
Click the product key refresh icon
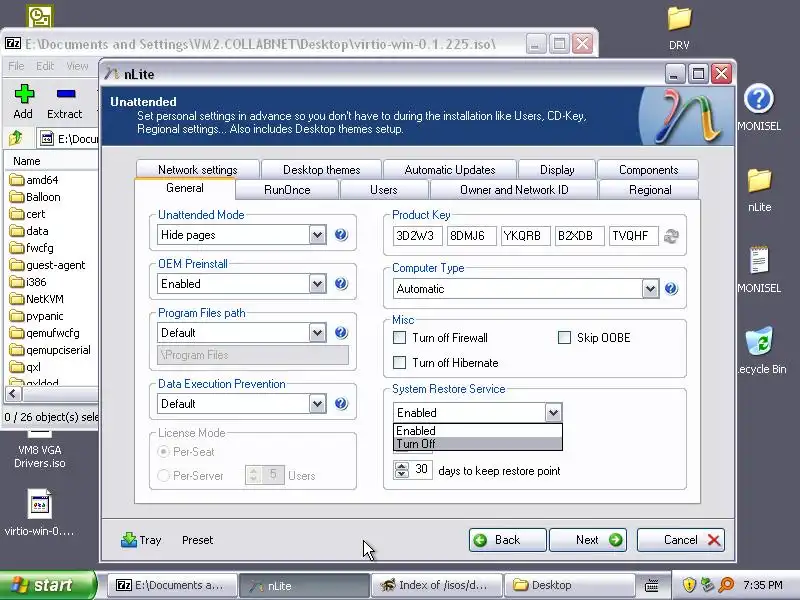(671, 236)
